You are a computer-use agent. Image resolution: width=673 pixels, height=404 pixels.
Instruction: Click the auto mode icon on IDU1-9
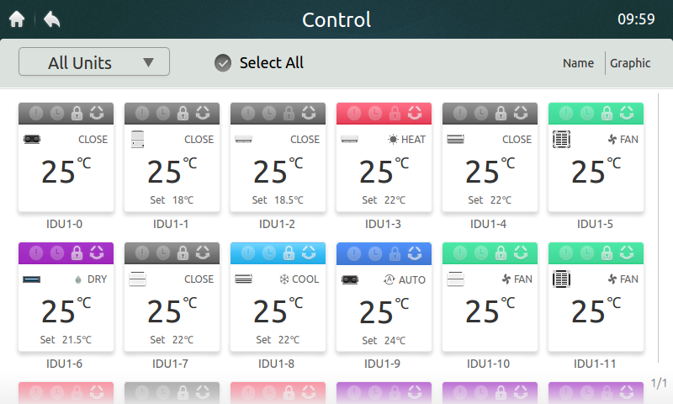point(389,280)
